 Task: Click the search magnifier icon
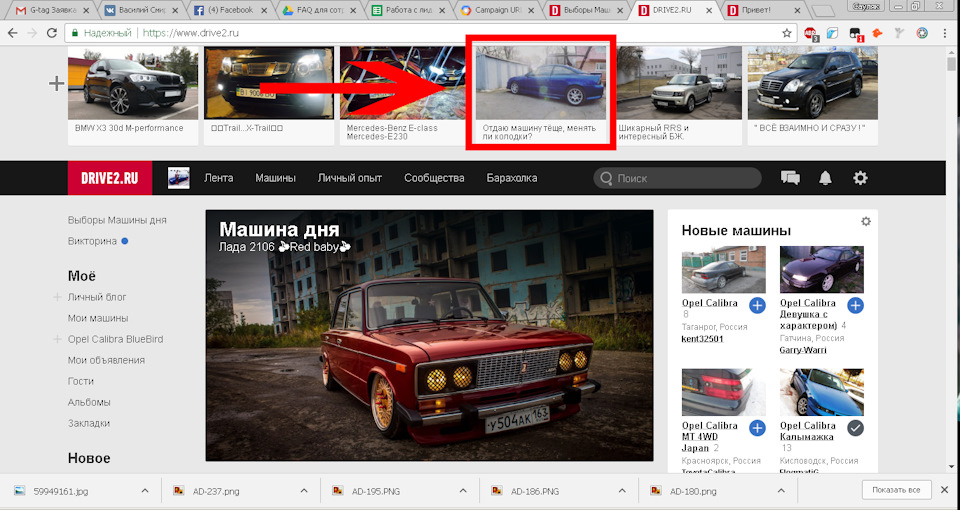click(x=606, y=178)
